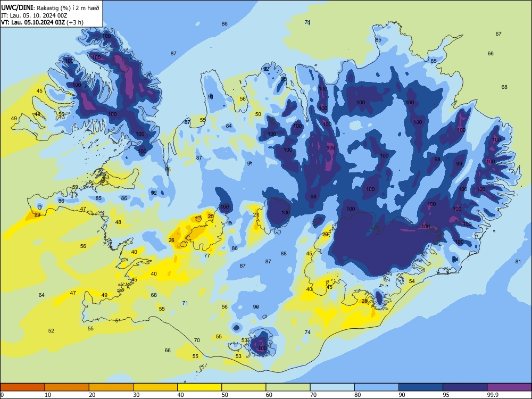Click the "81" value over the southeast sea
This screenshot has height=399, width=532.
tap(518, 262)
